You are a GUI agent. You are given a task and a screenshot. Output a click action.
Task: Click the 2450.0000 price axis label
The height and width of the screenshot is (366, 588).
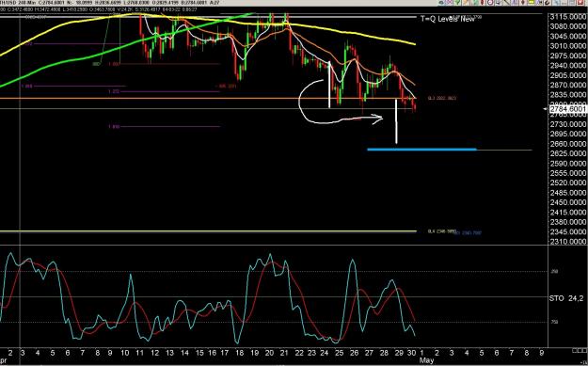click(567, 202)
